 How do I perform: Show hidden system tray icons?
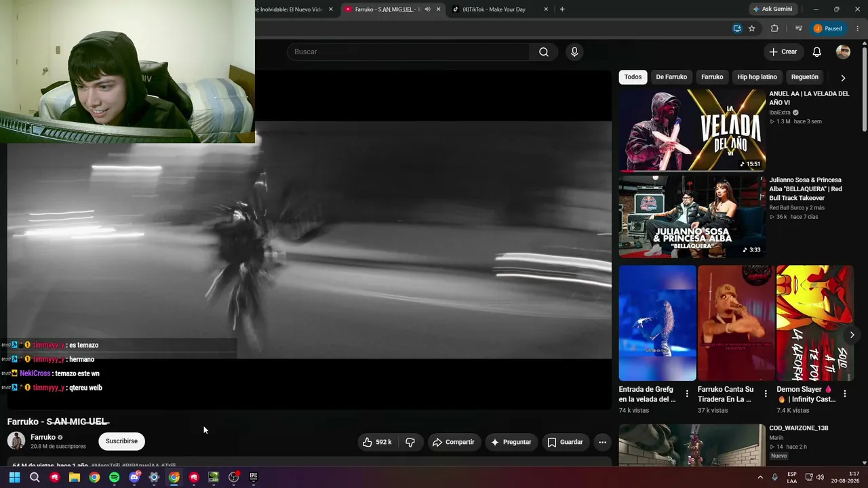coord(759,477)
